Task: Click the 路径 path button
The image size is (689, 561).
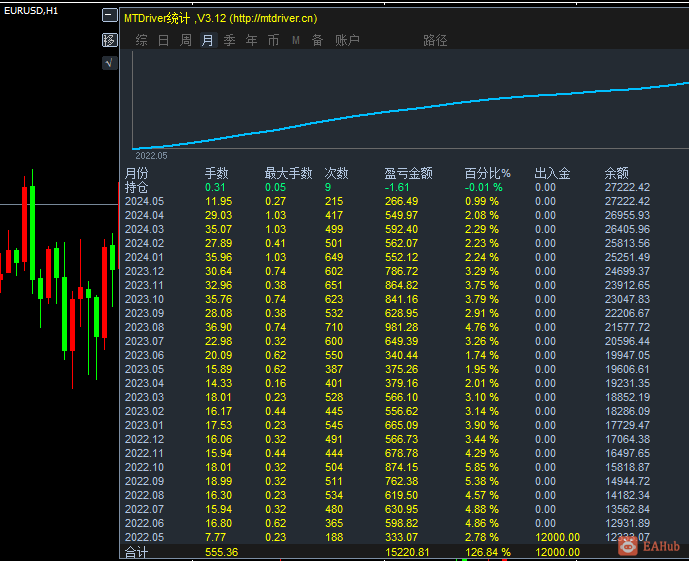Action: (x=435, y=40)
